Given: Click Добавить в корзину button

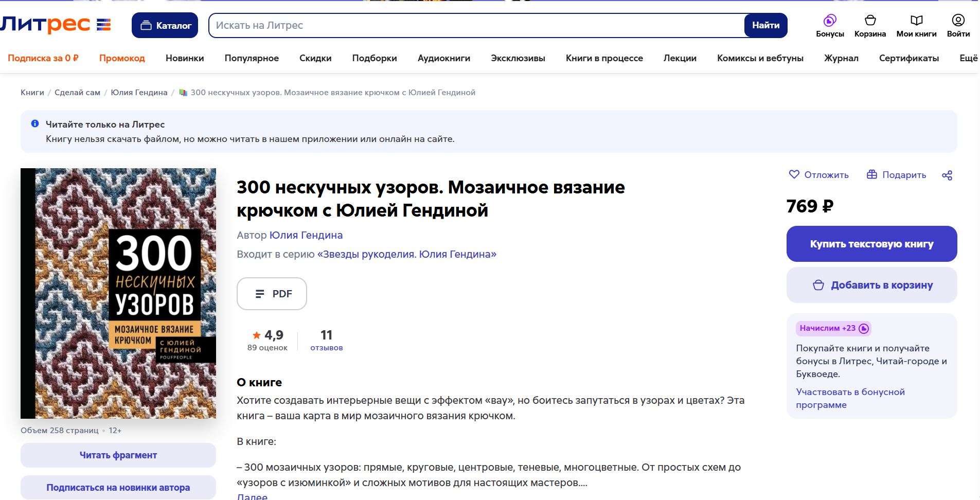Looking at the screenshot, I should pyautogui.click(x=871, y=285).
